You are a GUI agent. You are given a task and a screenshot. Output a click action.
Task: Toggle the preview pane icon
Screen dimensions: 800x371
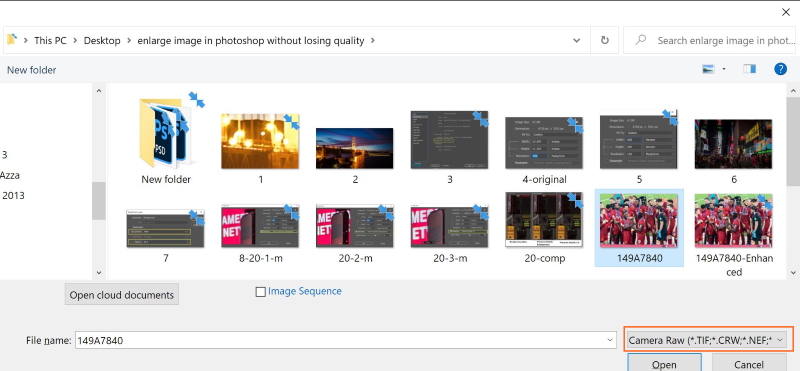click(749, 69)
